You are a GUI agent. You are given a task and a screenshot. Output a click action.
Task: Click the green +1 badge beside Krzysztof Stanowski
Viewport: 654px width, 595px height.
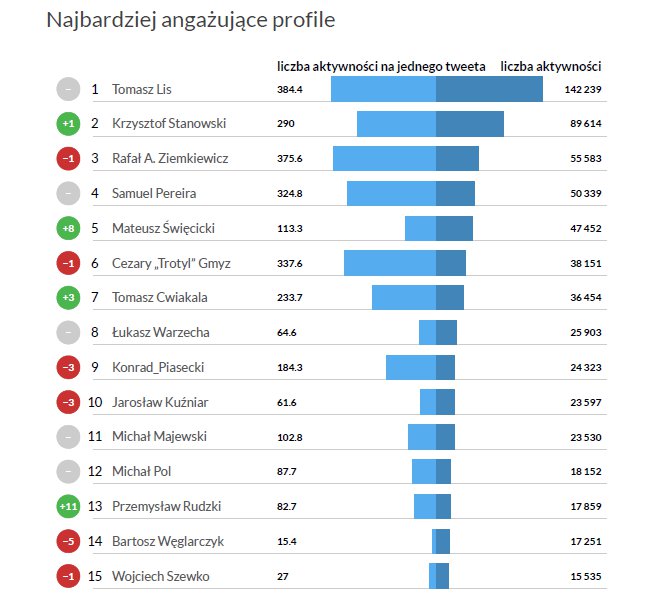68,124
